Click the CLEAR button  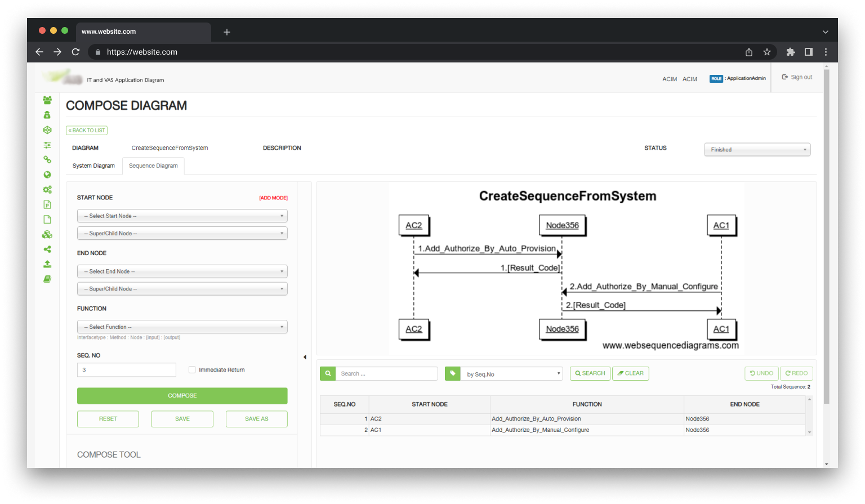(x=631, y=373)
